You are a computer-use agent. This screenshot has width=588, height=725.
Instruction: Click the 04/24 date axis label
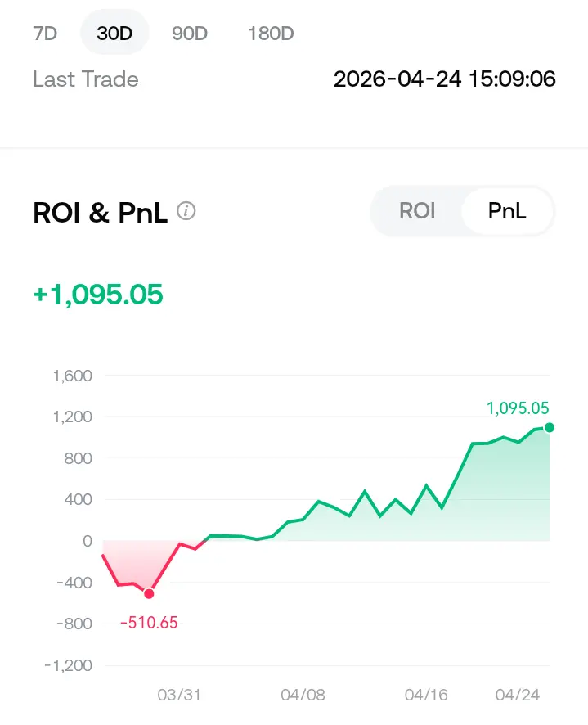[518, 695]
